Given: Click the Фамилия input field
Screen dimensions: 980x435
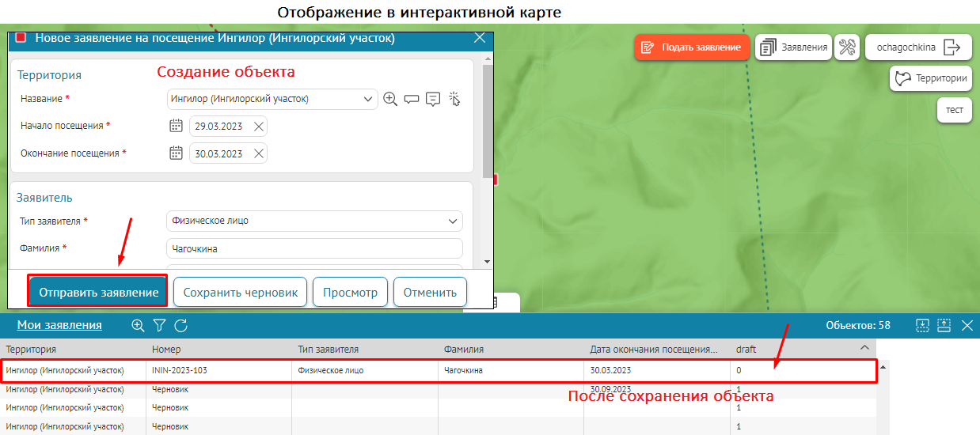Looking at the screenshot, I should coord(313,248).
